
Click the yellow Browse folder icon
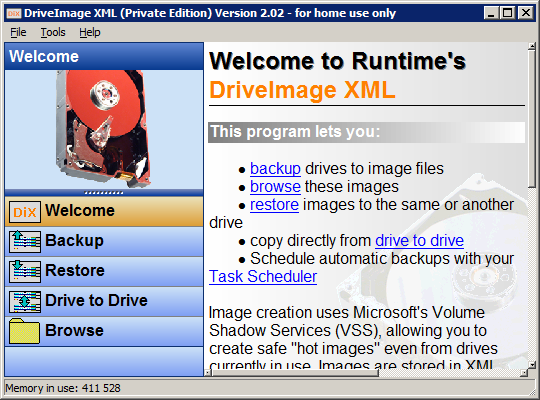click(x=24, y=331)
